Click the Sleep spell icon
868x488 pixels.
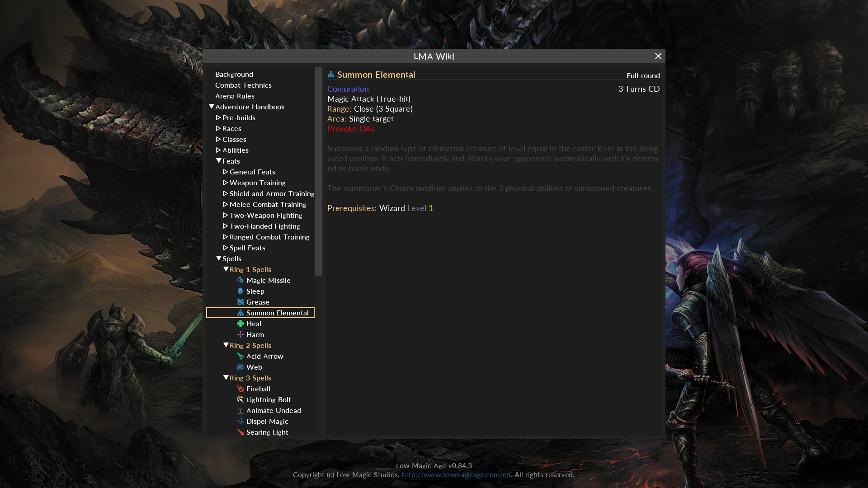coord(241,291)
